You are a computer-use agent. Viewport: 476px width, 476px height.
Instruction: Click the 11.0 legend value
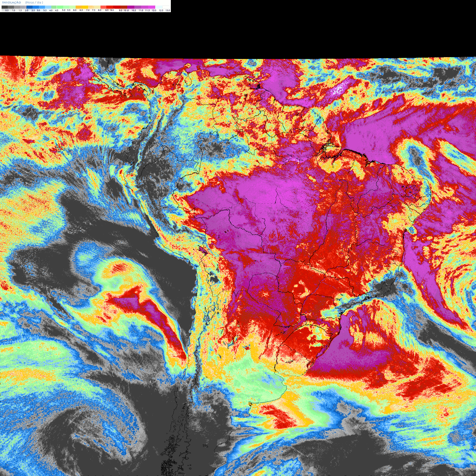point(141,10)
